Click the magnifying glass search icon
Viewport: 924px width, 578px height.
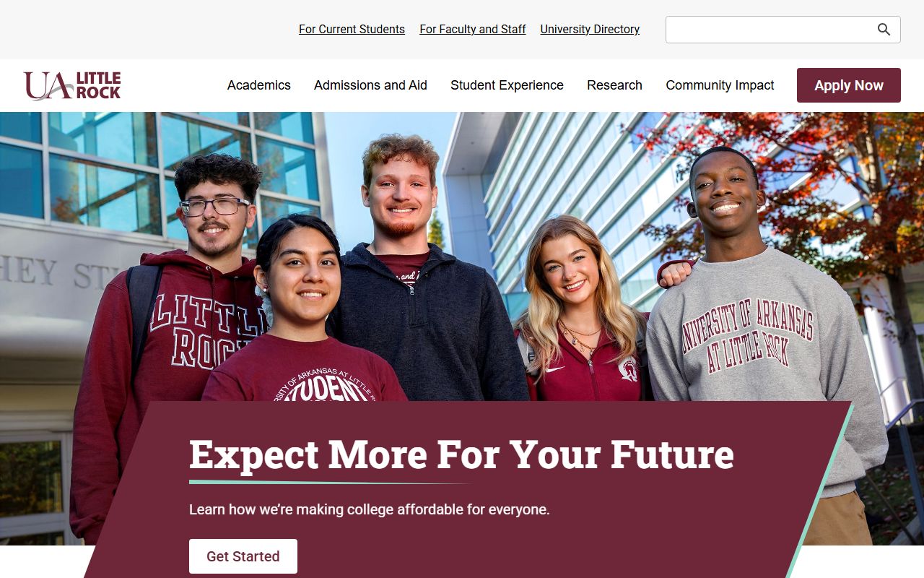click(884, 30)
